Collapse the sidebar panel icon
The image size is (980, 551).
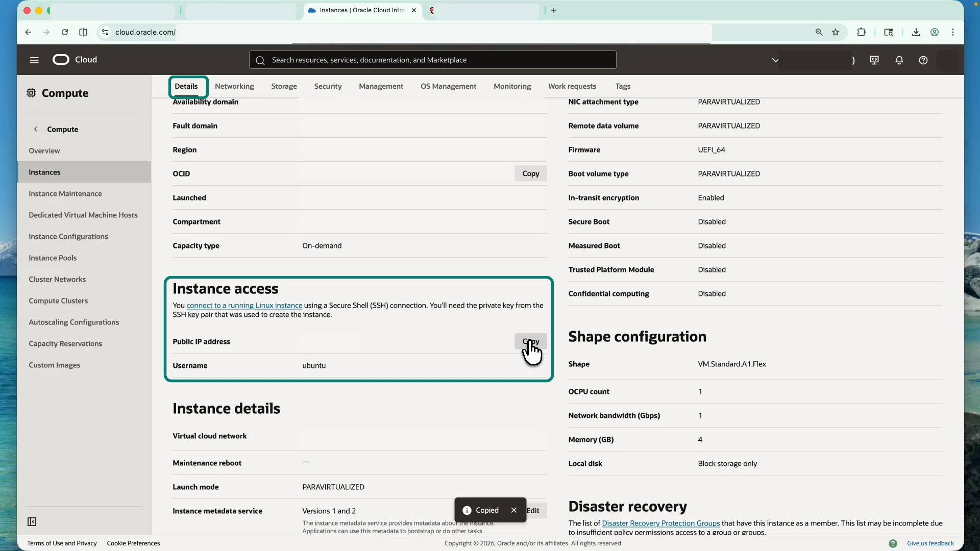pyautogui.click(x=32, y=521)
